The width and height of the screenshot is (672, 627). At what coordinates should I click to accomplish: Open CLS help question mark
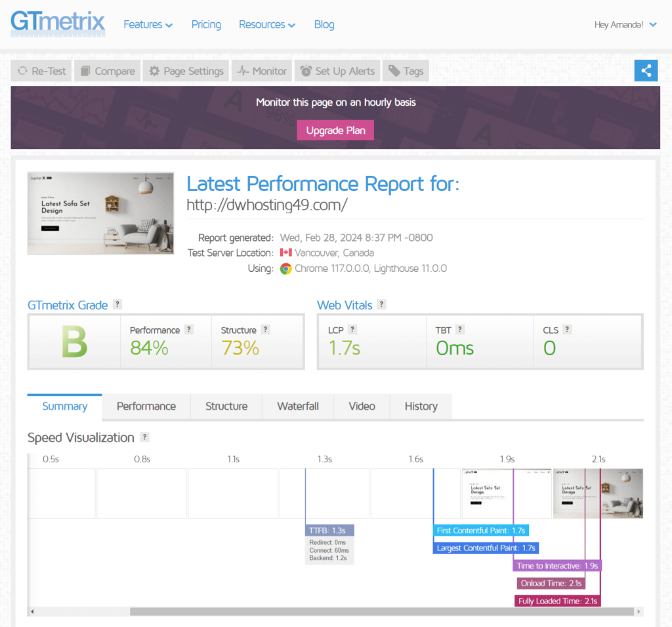click(567, 330)
